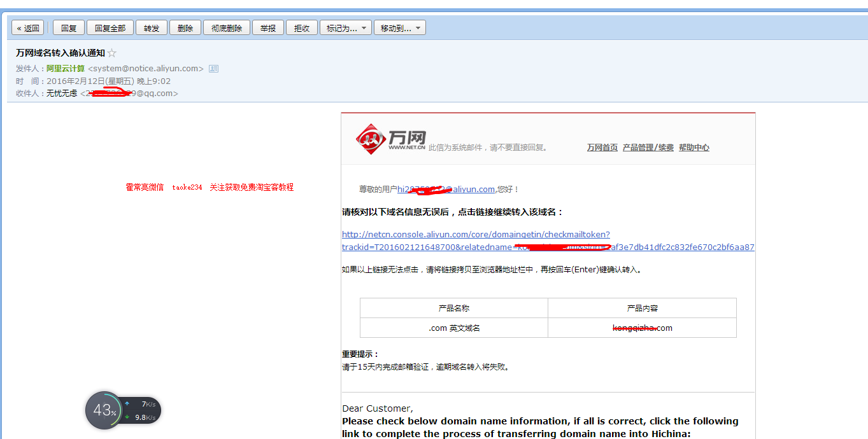Select the 请于15天内完成邮箱验证 notice
Viewport: 868px width, 439px height.
tap(425, 367)
